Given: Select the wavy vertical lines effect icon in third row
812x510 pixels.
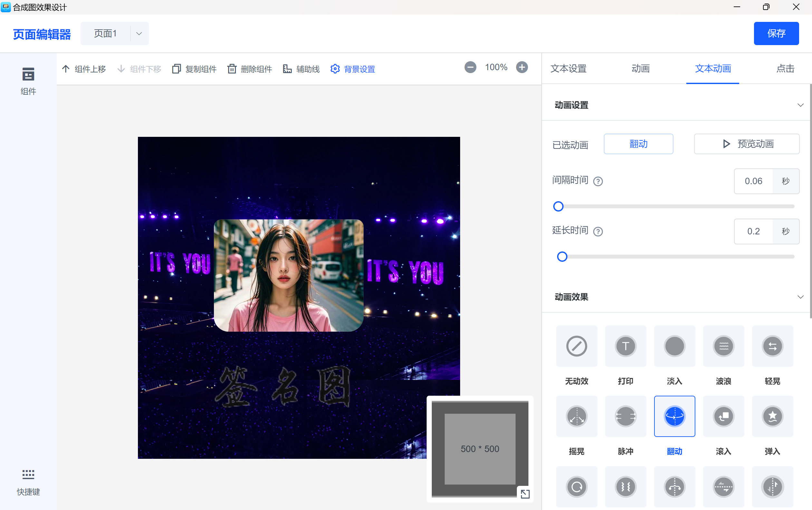Looking at the screenshot, I should tap(625, 487).
